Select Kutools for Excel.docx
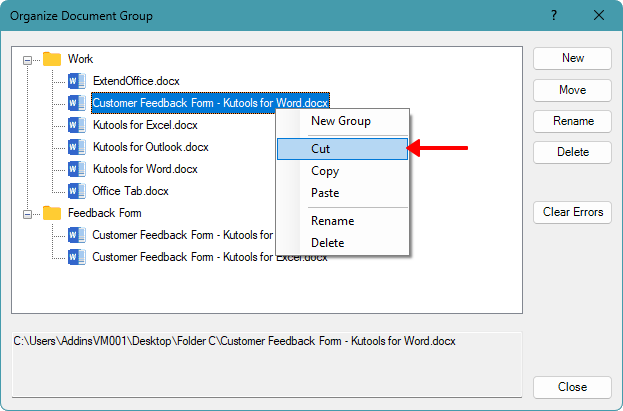The height and width of the screenshot is (411, 623). click(145, 125)
